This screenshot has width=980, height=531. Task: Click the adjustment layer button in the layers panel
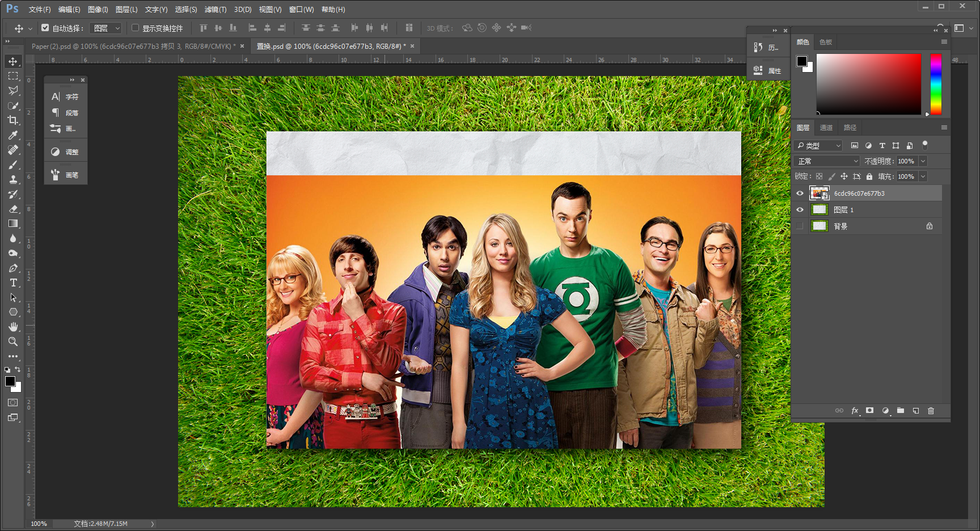pos(885,411)
